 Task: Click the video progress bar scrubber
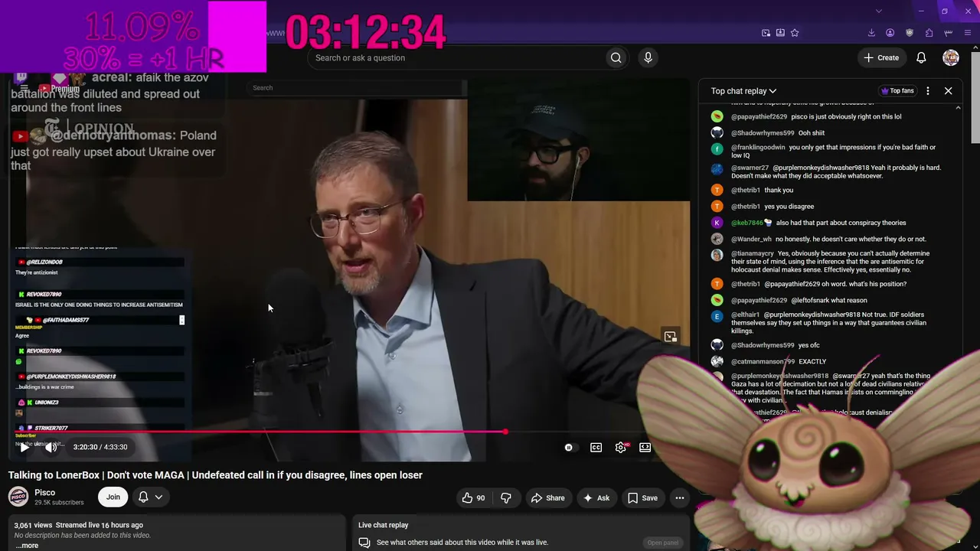tap(505, 432)
